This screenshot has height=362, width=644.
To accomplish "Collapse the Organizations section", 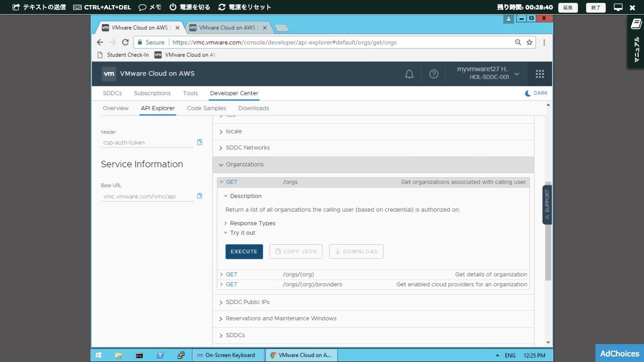I will click(373, 165).
